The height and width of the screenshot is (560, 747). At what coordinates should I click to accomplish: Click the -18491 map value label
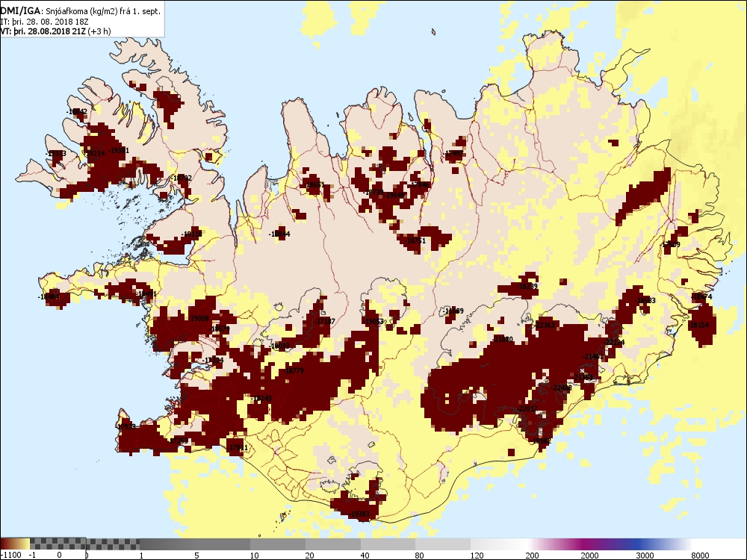click(x=146, y=293)
